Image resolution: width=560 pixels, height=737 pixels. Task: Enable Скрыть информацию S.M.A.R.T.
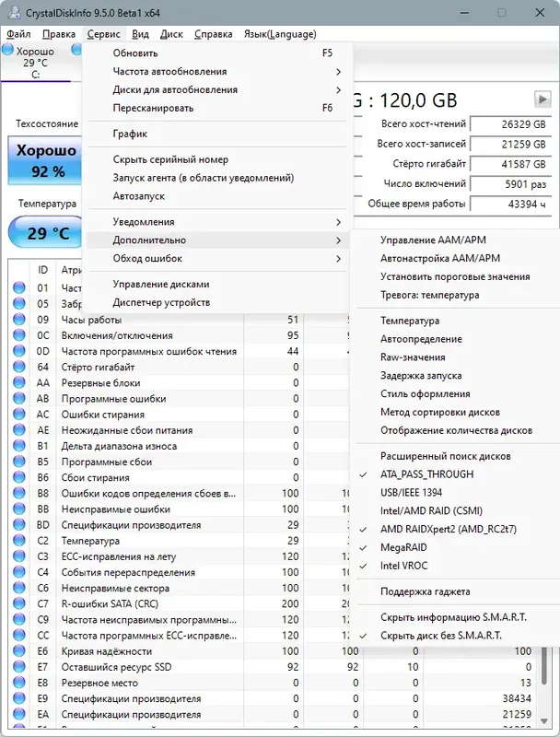tap(453, 617)
